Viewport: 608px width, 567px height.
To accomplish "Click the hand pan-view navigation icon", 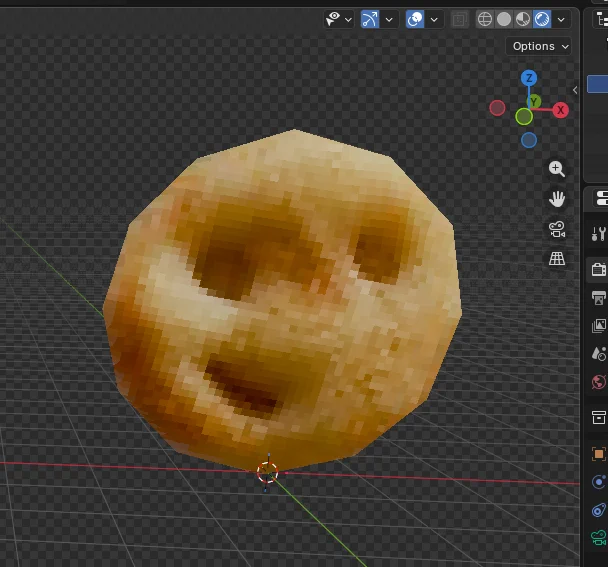I will pyautogui.click(x=557, y=199).
